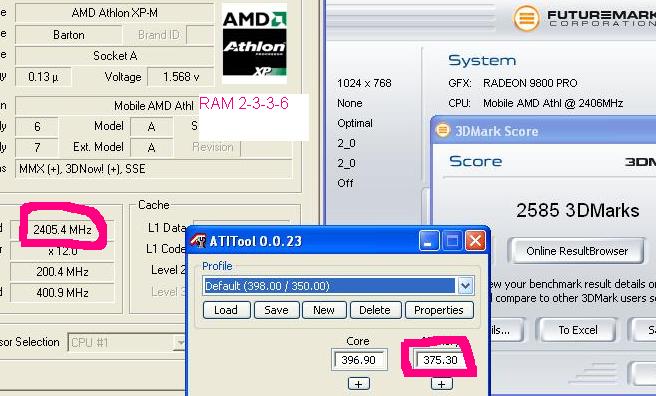Click the ATITool title bar icon
Viewport: 656px width, 396px height.
click(x=198, y=241)
